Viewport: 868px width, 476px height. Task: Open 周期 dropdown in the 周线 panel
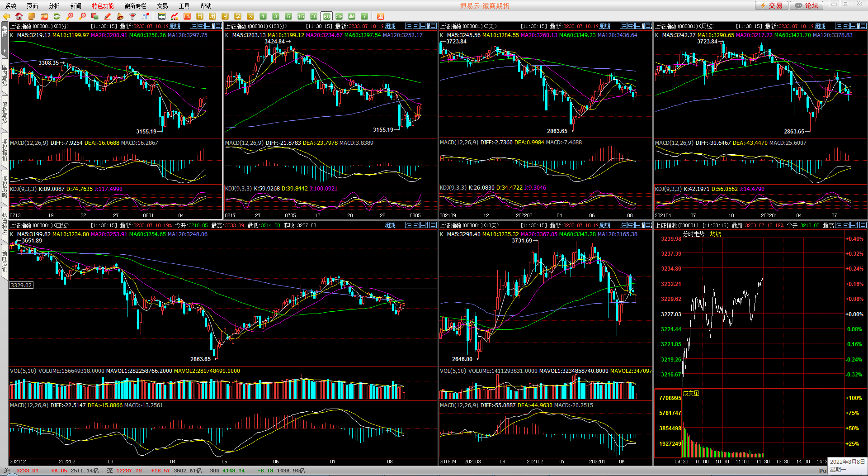820,26
